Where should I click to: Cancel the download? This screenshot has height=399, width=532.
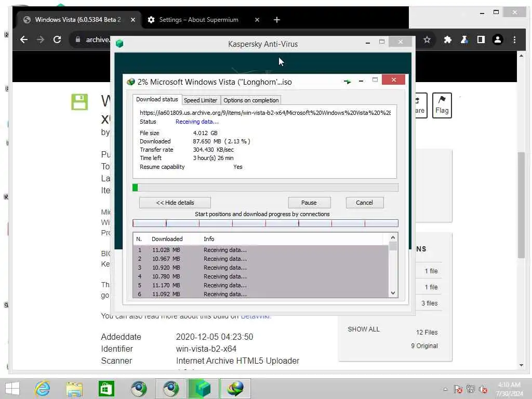click(x=364, y=203)
